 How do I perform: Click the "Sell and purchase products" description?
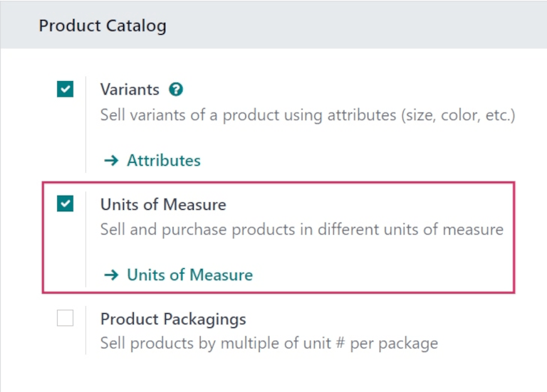pyautogui.click(x=301, y=230)
